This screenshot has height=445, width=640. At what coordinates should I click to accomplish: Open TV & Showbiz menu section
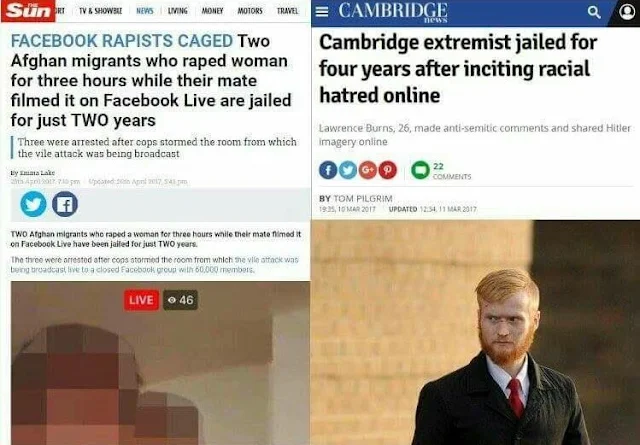(100, 11)
